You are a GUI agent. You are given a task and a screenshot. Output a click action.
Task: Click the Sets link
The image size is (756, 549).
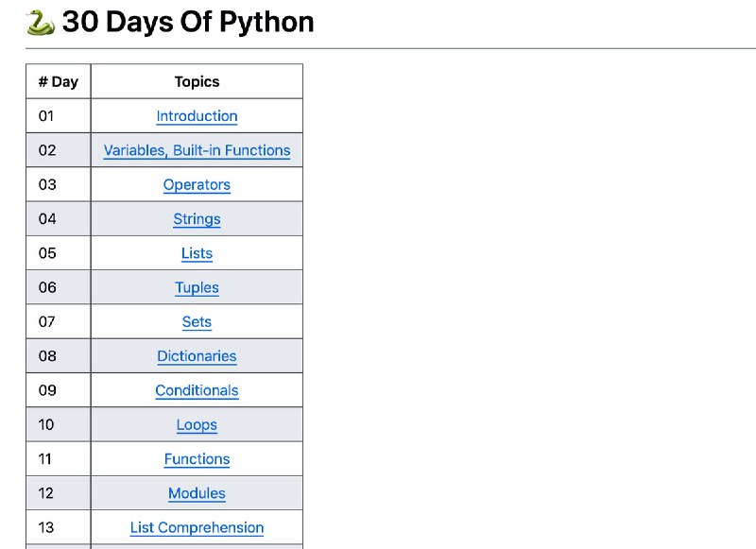[x=197, y=321]
